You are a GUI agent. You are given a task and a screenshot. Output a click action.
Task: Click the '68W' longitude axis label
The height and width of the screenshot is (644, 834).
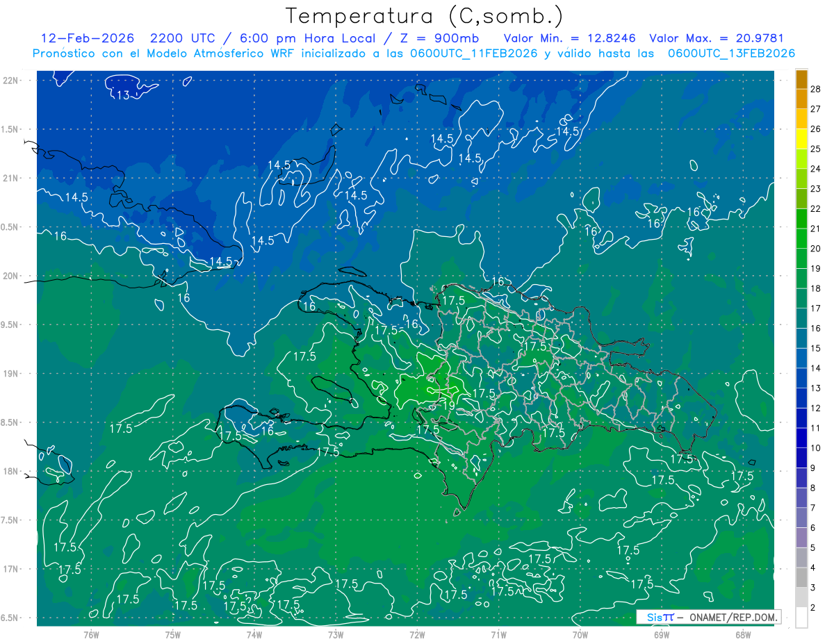(743, 635)
